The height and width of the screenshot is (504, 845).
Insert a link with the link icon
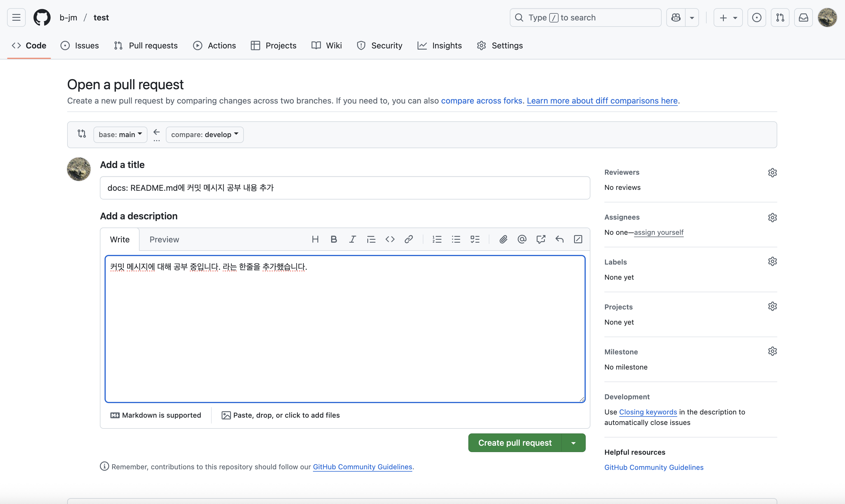[x=408, y=239]
